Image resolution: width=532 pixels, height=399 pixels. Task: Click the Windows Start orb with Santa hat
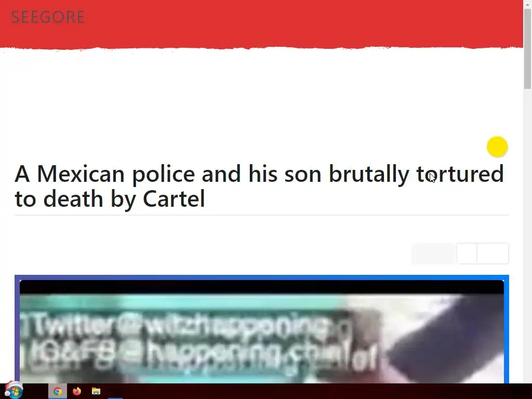[x=14, y=390]
